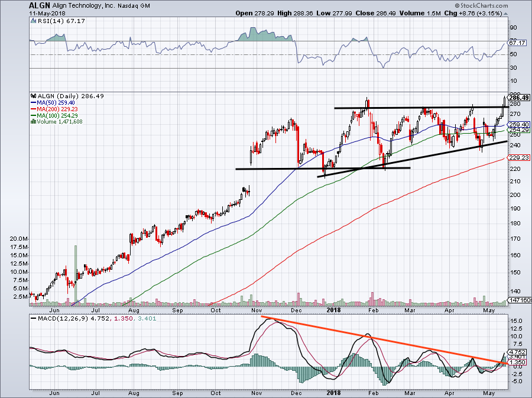Click the up-arrow icon beside the Chg value
Screen dimensions: 532x398
505,14
